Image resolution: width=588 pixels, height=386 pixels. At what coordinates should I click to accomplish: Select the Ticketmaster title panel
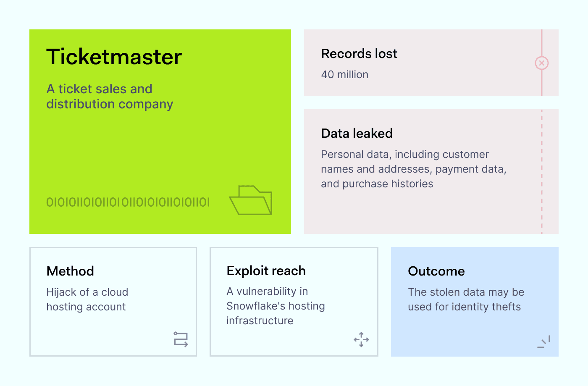coord(114,57)
